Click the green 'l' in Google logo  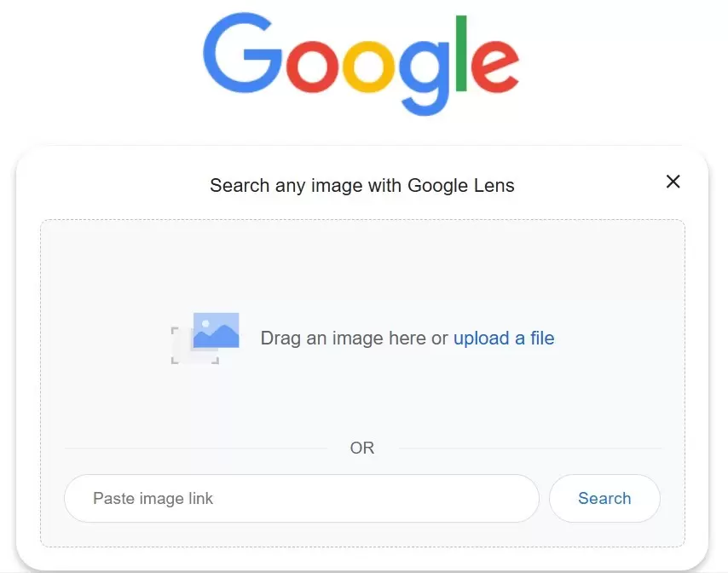pyautogui.click(x=460, y=54)
